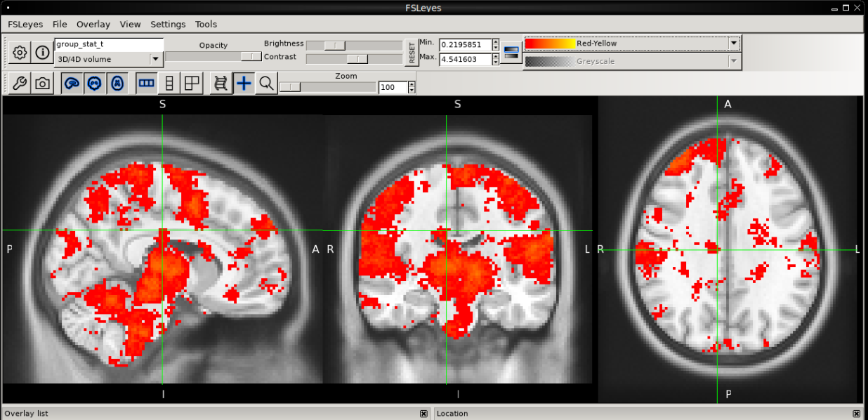The image size is (868, 420).
Task: Open the window menu button in title bar
Action: [x=8, y=6]
